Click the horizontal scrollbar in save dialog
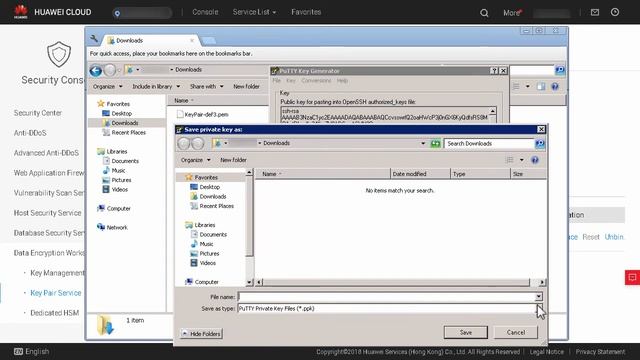The width and height of the screenshot is (640, 360). pos(396,282)
